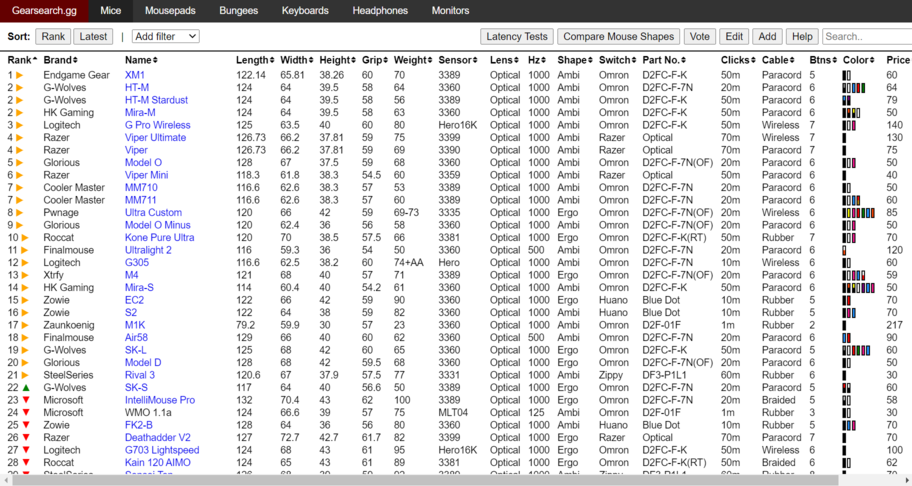The width and height of the screenshot is (912, 486).
Task: Open the G703 Lightspeed link
Action: [x=162, y=450]
